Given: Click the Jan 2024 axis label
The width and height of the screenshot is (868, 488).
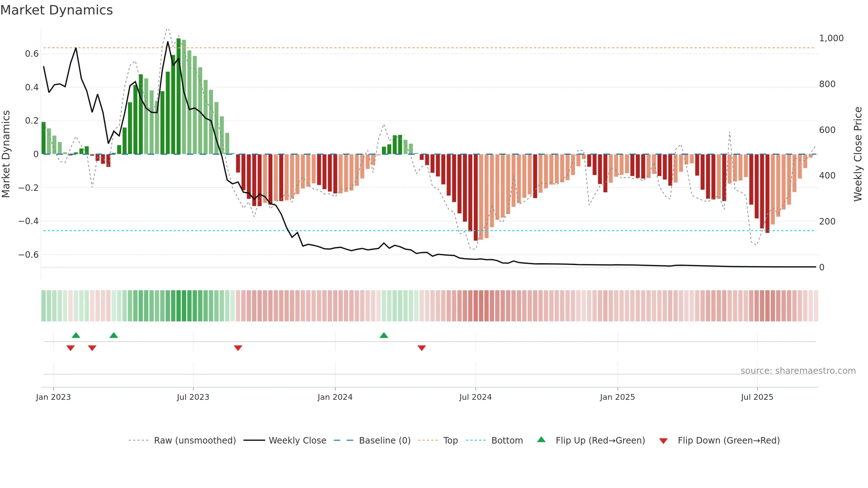Looking at the screenshot, I should (335, 397).
